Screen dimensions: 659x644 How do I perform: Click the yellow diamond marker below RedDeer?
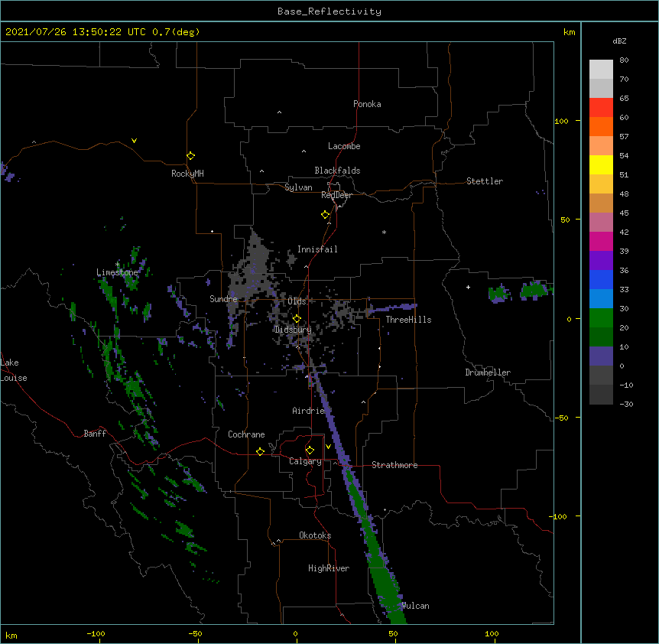click(326, 215)
